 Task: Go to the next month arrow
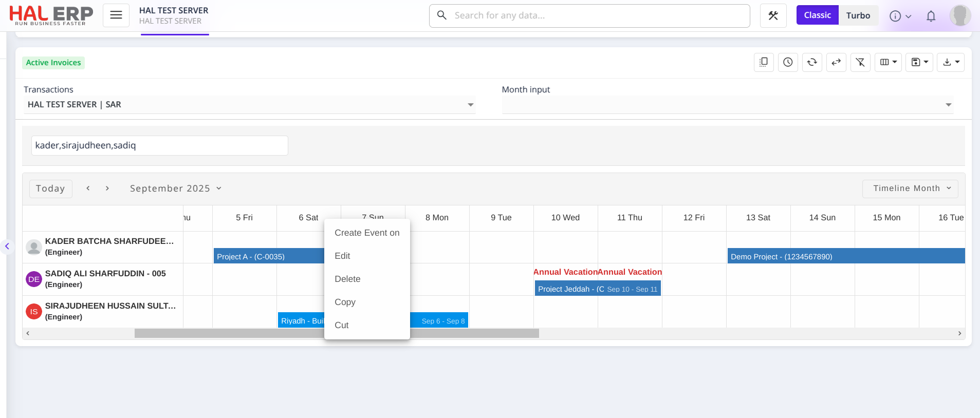coord(107,188)
